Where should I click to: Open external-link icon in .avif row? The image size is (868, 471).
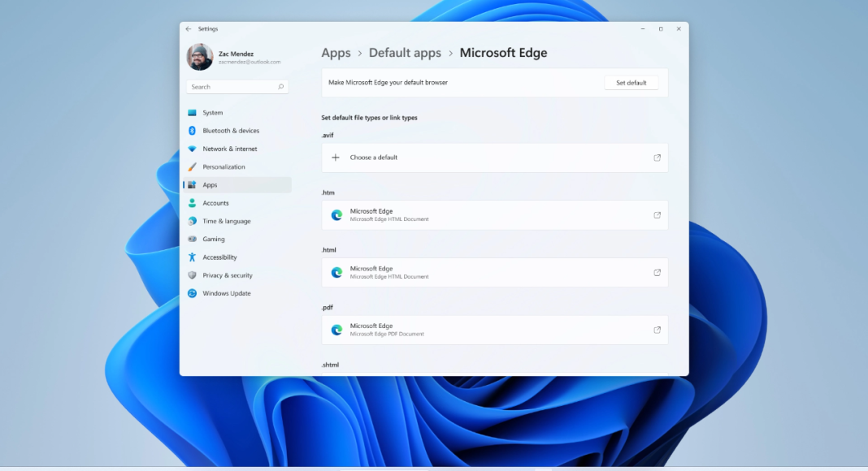pos(657,158)
